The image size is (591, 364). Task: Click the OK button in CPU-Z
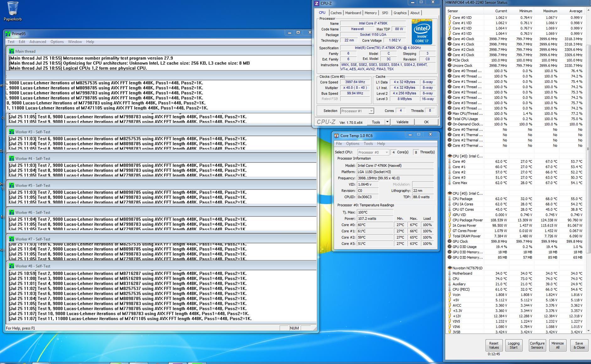point(426,122)
